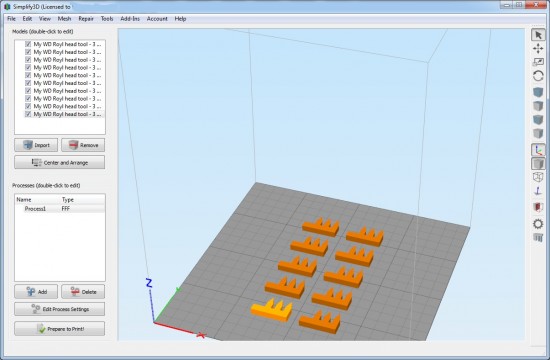Open the cross section view tool
This screenshot has width=550, height=360.
pyautogui.click(x=538, y=207)
